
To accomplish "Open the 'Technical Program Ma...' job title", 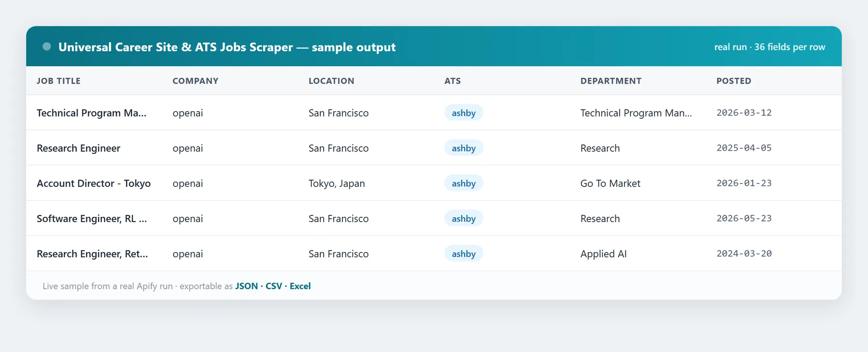I will pyautogui.click(x=92, y=113).
